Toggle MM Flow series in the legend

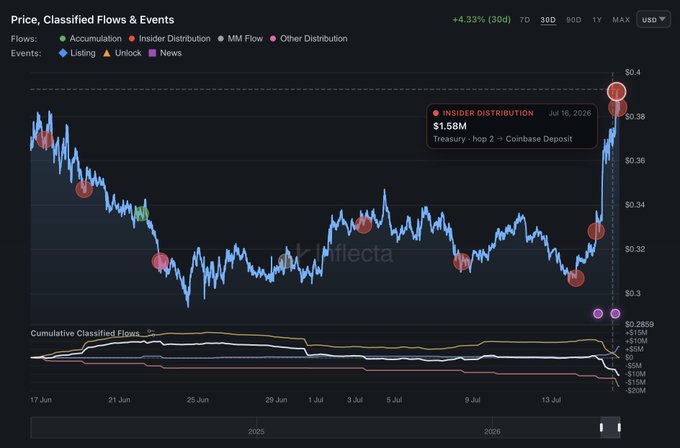point(240,39)
